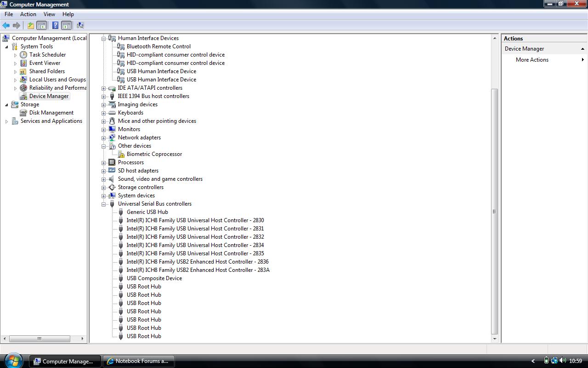The image size is (588, 368).
Task: Collapse the Storage tree node
Action: pos(6,104)
